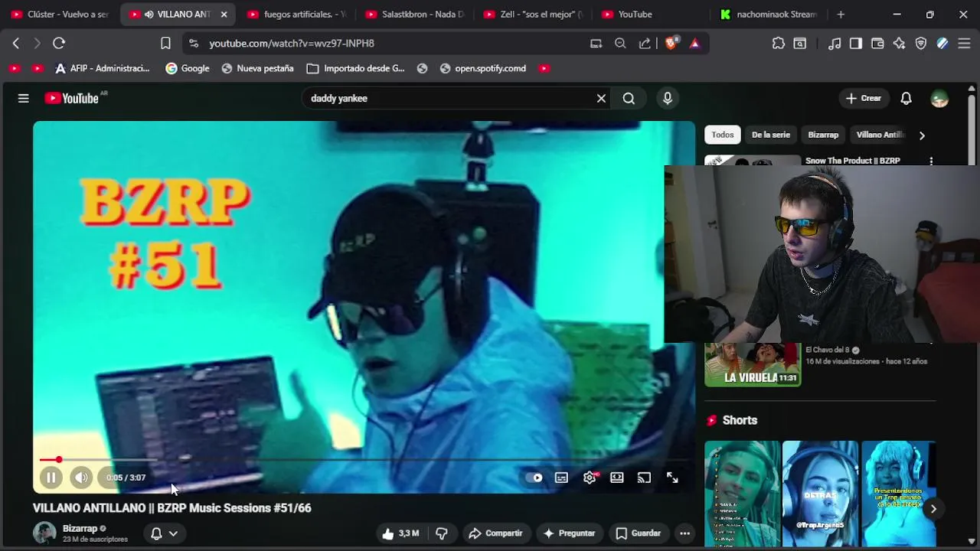980x551 pixels.
Task: Select the 'De la serie' chip
Action: [x=770, y=135]
